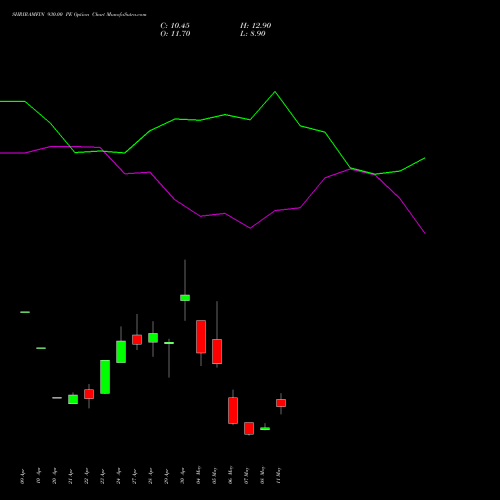The height and width of the screenshot is (500, 500).
Task: Click the 04 May date label
Action: tap(198, 475)
